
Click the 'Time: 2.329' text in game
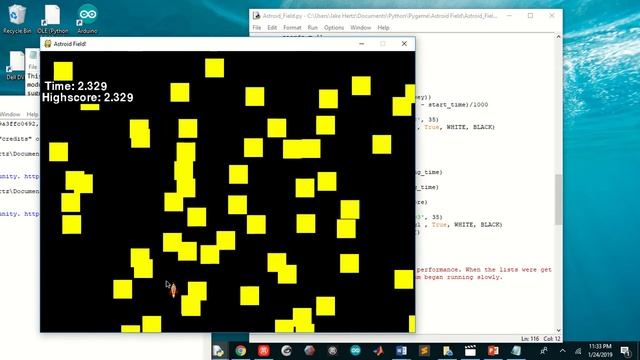76,86
